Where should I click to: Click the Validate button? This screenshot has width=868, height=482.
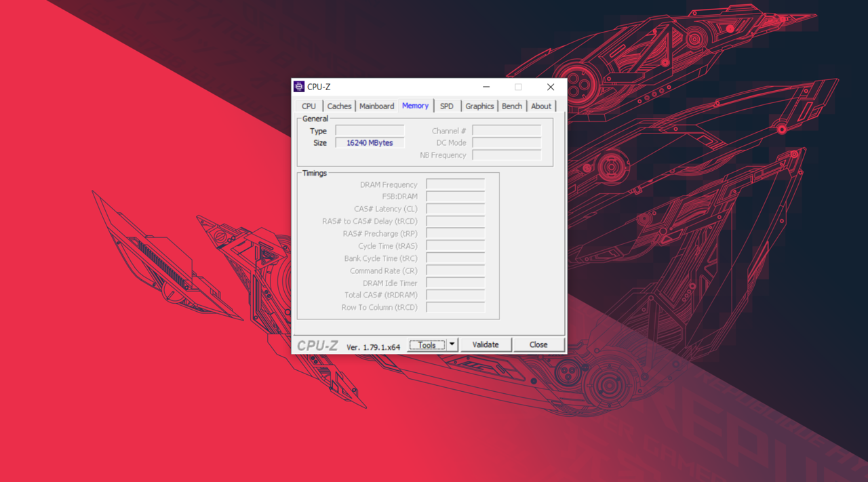[x=486, y=345]
